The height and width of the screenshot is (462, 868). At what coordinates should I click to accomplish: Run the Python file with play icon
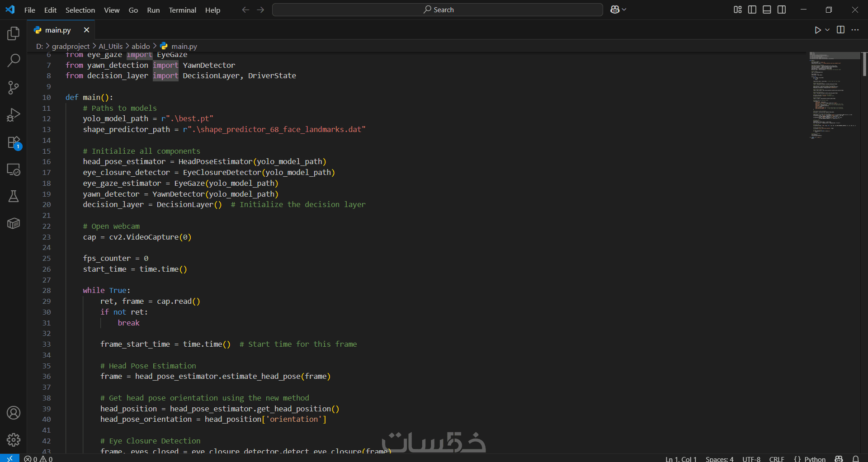pyautogui.click(x=818, y=30)
